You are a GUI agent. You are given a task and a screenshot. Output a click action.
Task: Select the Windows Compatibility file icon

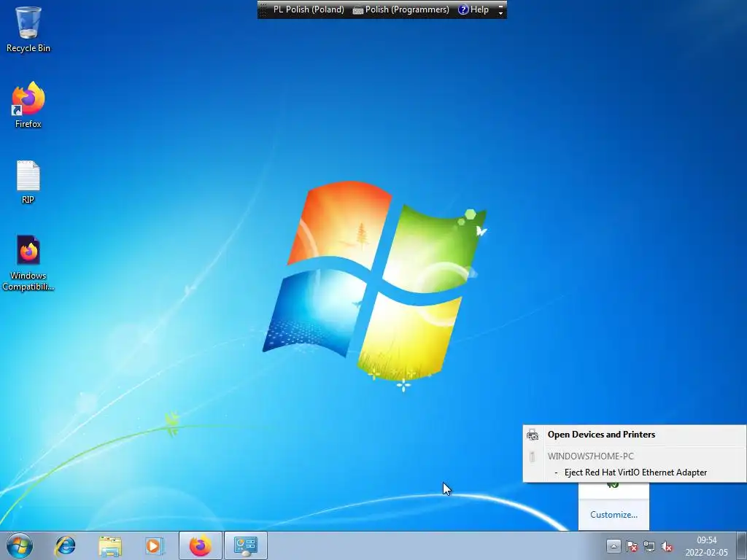coord(28,262)
